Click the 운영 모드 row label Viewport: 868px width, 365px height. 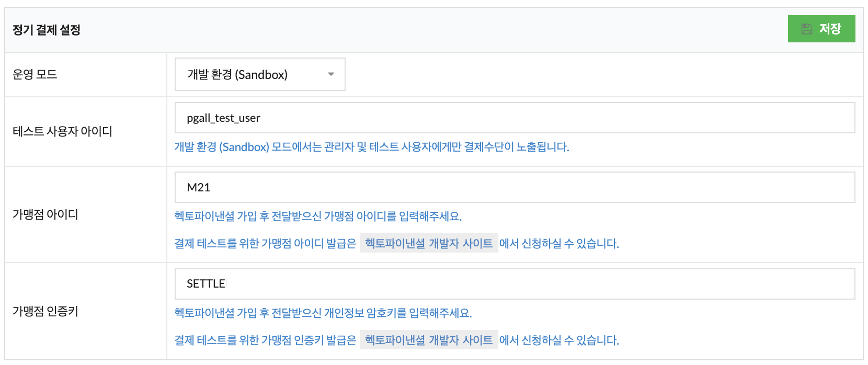click(x=35, y=74)
